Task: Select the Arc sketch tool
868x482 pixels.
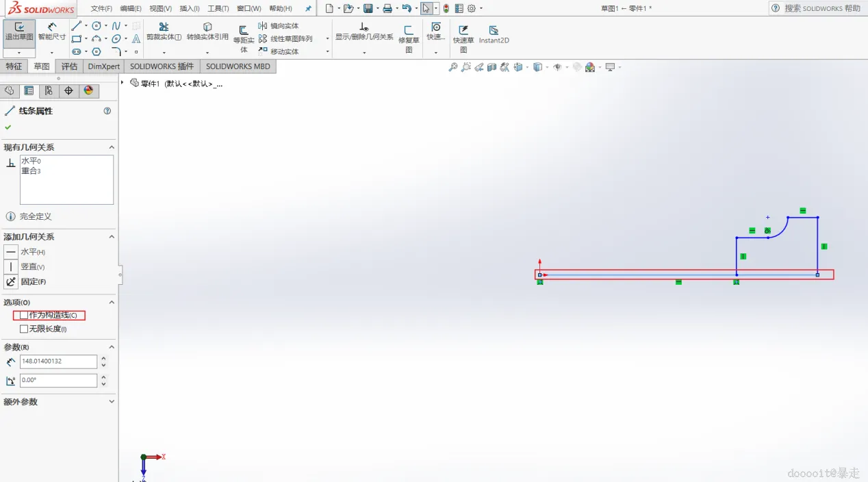Action: pyautogui.click(x=97, y=39)
